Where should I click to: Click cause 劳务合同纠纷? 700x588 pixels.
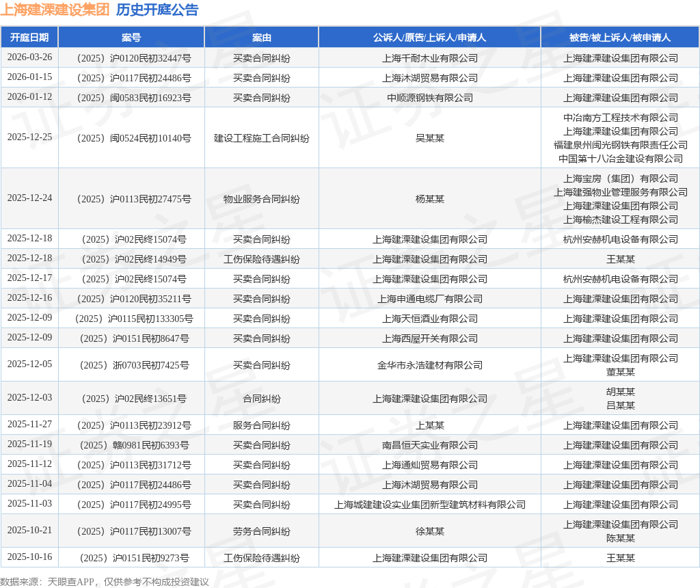tap(262, 531)
